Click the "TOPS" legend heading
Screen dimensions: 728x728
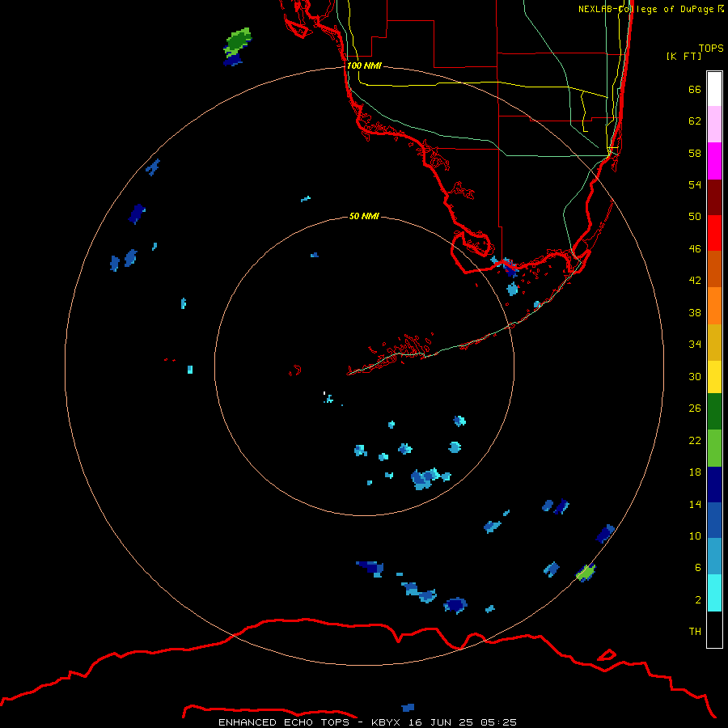click(x=711, y=49)
